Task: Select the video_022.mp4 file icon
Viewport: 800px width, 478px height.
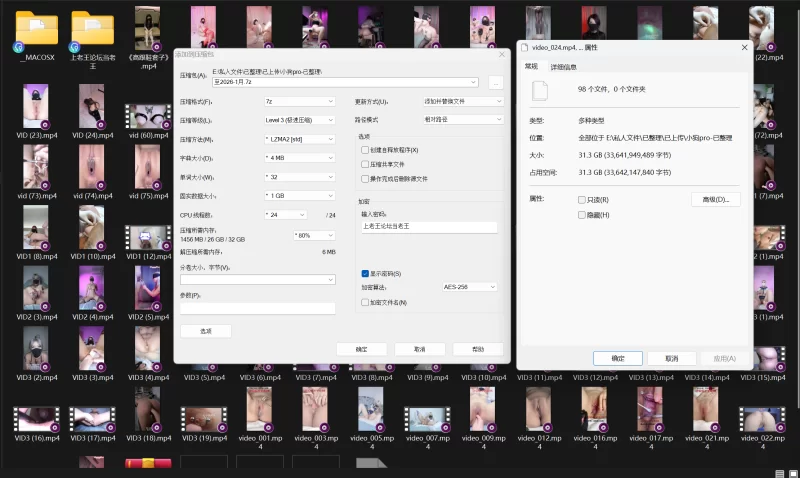Action: (x=763, y=419)
